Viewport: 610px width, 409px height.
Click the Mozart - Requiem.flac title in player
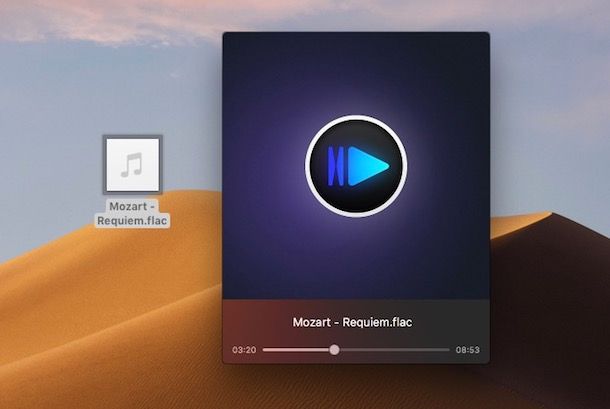[352, 322]
